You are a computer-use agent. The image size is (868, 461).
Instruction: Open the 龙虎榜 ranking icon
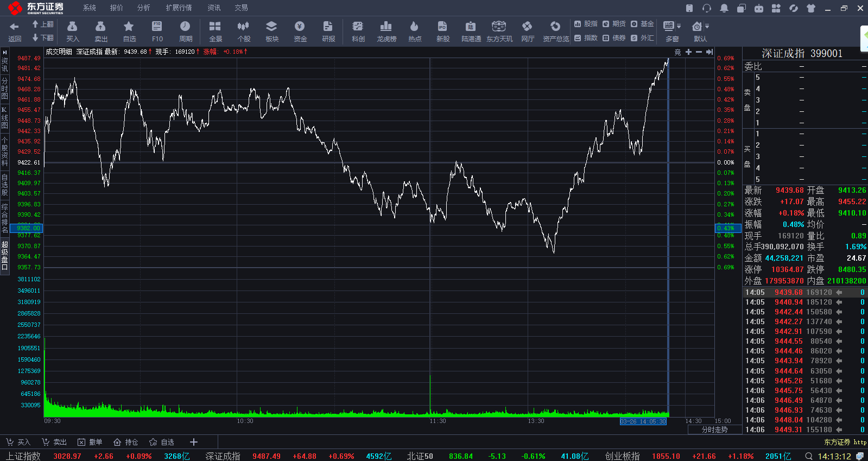coord(387,31)
